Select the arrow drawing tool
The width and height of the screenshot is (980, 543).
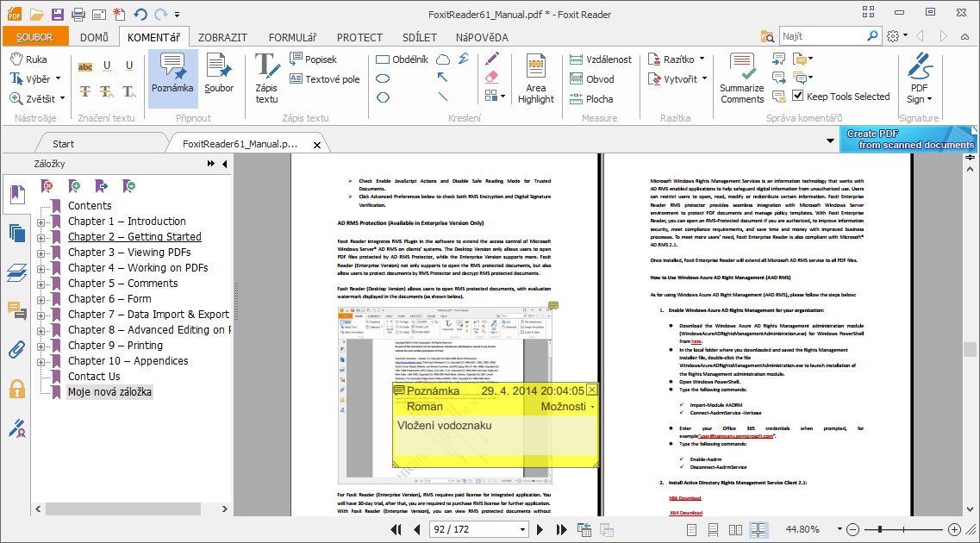(442, 78)
